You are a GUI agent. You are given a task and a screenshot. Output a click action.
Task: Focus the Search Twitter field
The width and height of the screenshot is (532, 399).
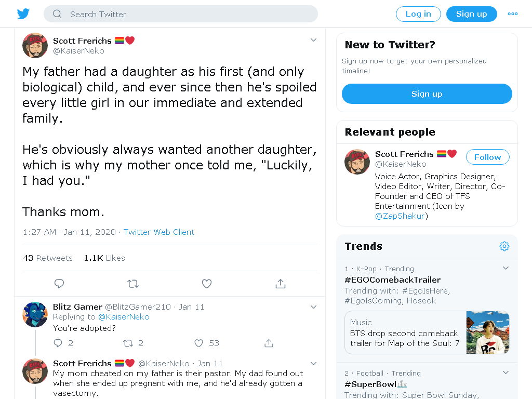coord(180,14)
